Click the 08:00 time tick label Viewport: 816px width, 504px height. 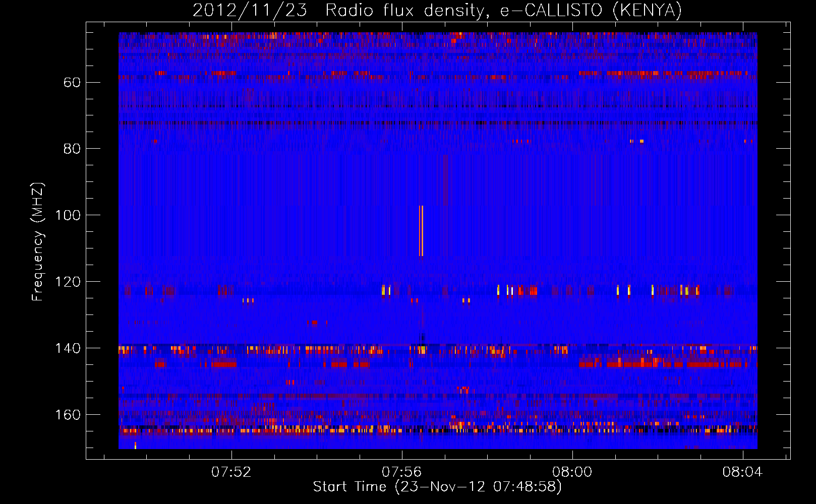[572, 472]
